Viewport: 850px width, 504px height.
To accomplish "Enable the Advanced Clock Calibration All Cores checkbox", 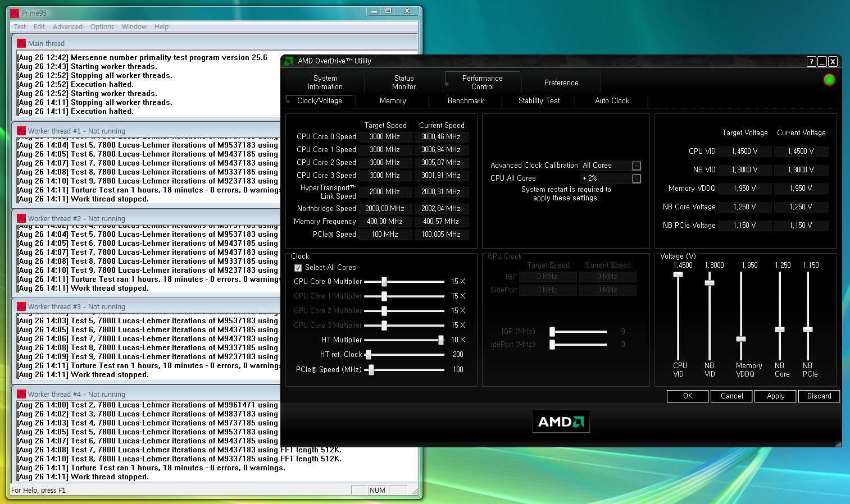I will pyautogui.click(x=637, y=166).
